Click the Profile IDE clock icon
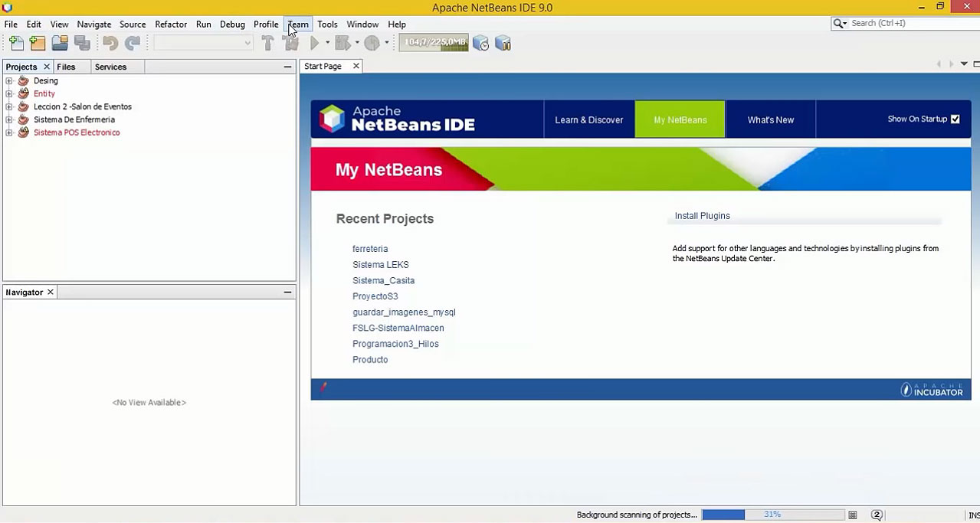This screenshot has height=523, width=980. (480, 44)
